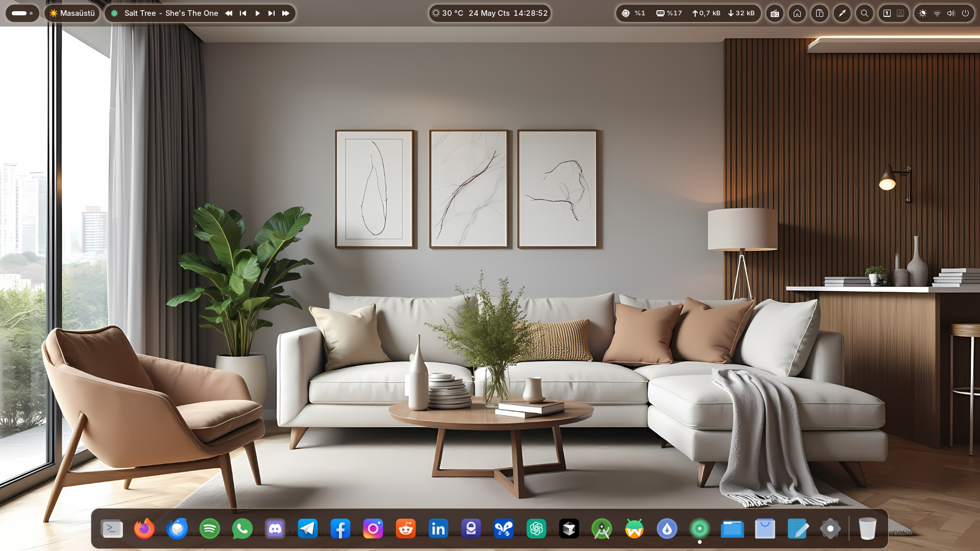
Task: Click the radio icon in top bar
Action: 774,13
